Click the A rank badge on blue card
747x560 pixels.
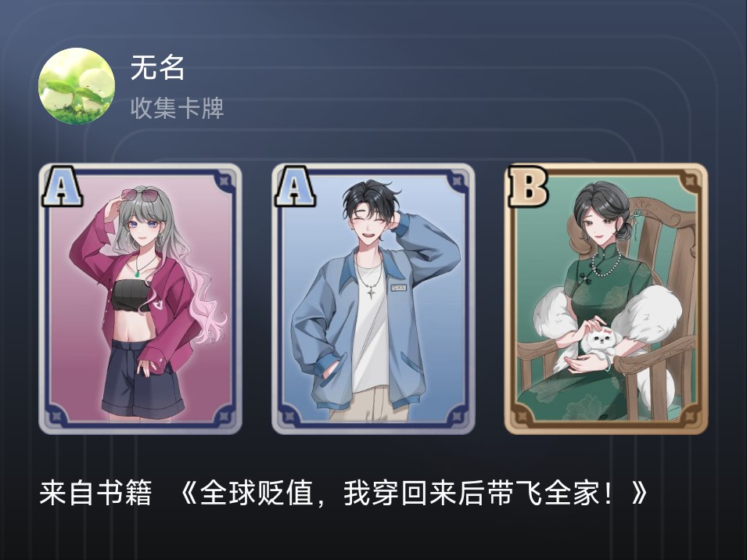[x=295, y=186]
